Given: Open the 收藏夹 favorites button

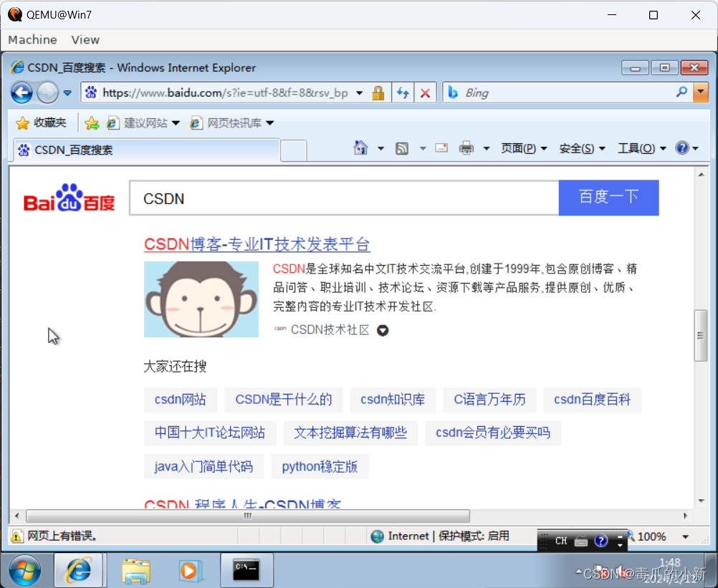Looking at the screenshot, I should [x=42, y=122].
